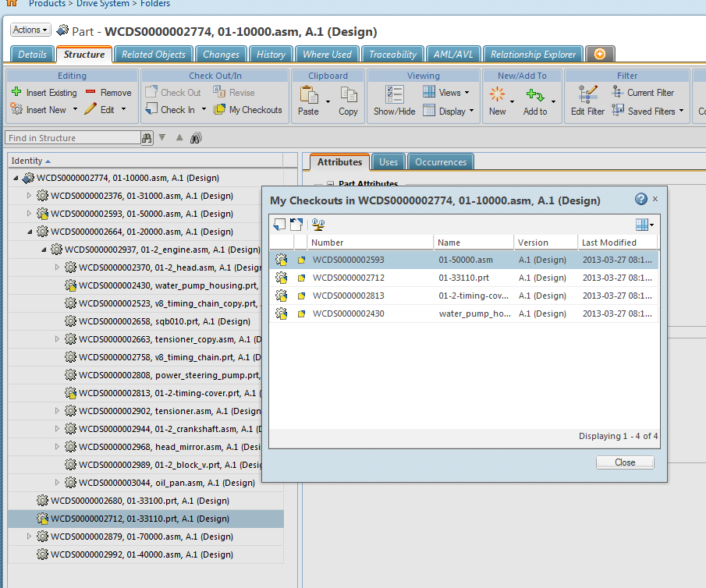Switch to the Related Objects tab
This screenshot has width=706, height=588.
[154, 55]
